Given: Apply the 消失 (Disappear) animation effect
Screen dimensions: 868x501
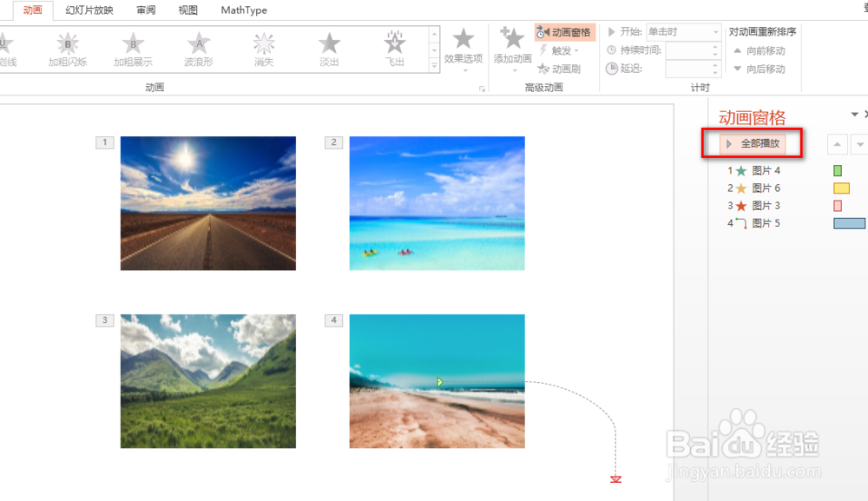Looking at the screenshot, I should [x=262, y=49].
